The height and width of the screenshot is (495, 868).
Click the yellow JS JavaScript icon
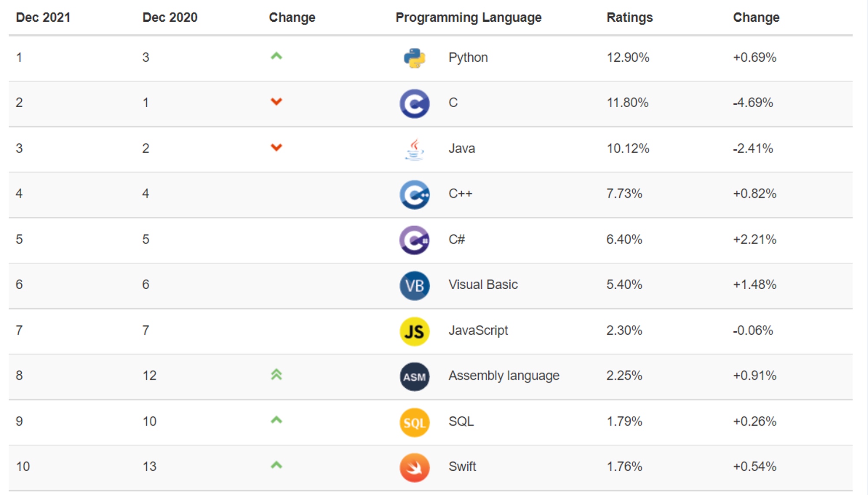(x=414, y=331)
